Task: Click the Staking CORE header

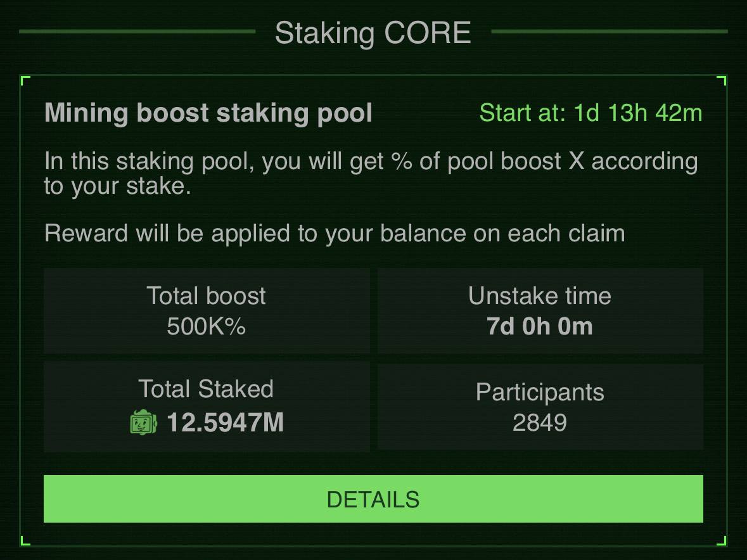Action: pyautogui.click(x=373, y=32)
